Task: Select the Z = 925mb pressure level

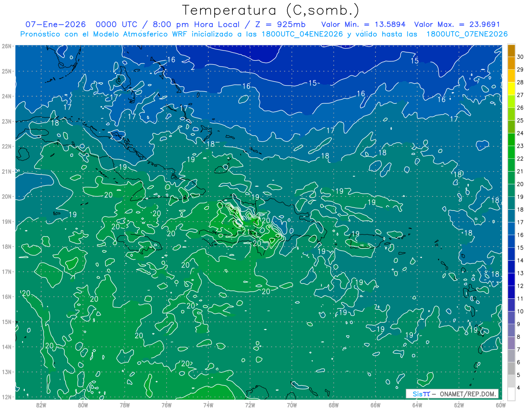Action: coord(281,24)
